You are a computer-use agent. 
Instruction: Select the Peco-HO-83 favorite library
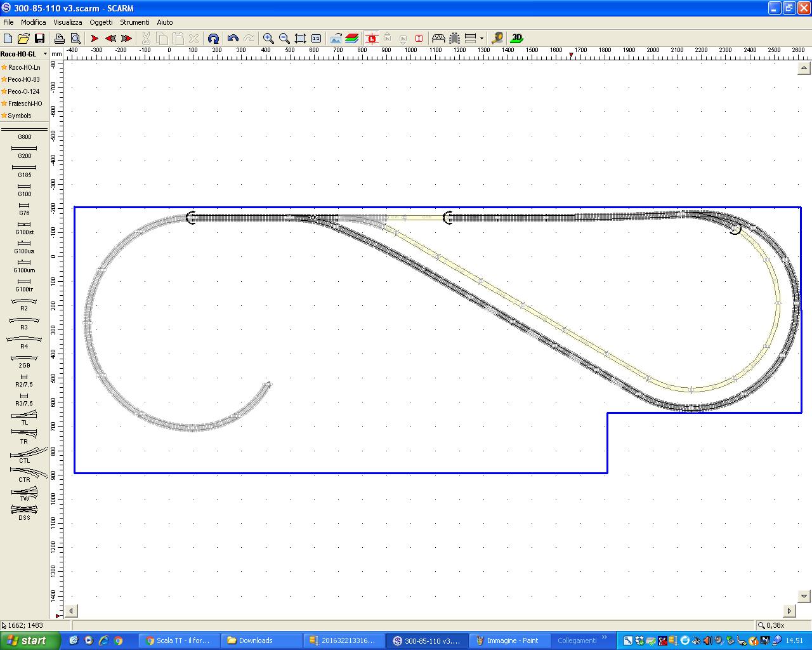click(x=24, y=79)
